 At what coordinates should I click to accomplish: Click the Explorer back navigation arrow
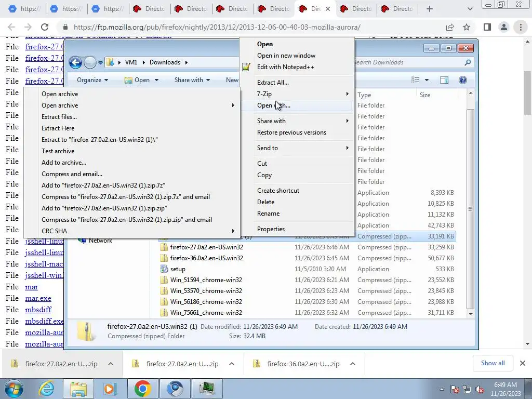[75, 62]
